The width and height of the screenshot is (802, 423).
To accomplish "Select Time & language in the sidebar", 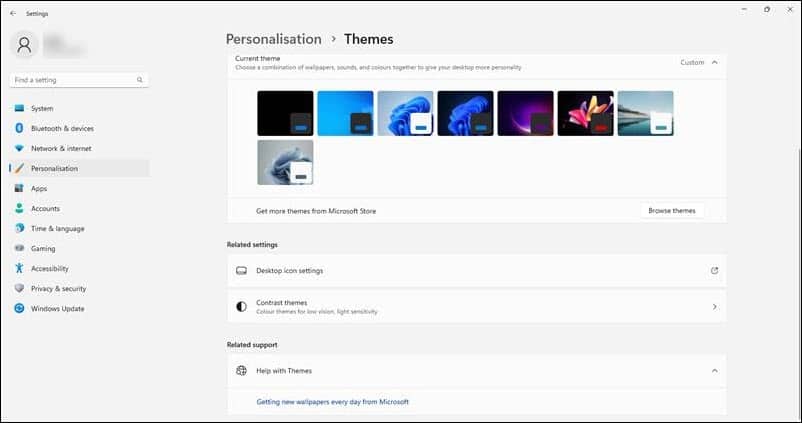I will (x=79, y=228).
